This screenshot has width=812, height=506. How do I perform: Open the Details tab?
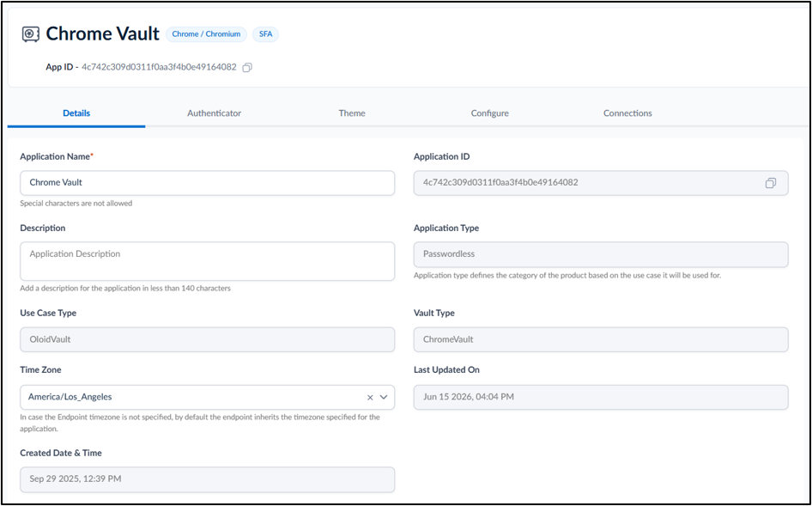[x=76, y=113]
